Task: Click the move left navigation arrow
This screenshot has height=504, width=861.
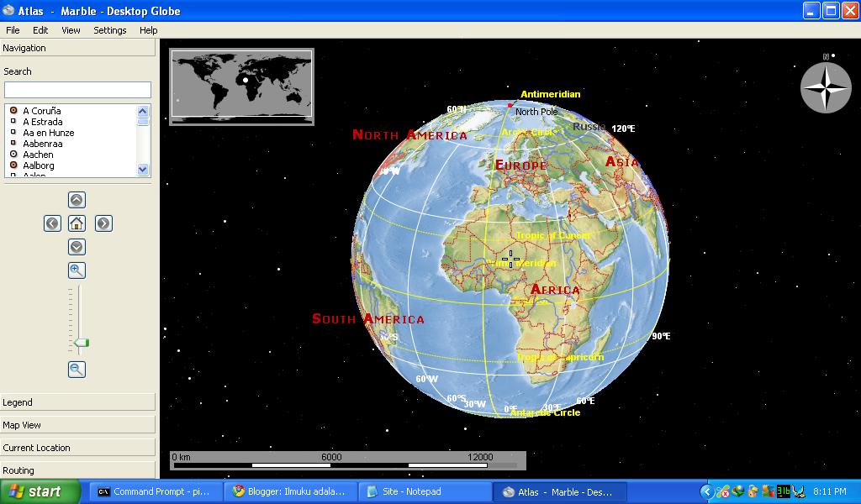Action: pyautogui.click(x=52, y=223)
